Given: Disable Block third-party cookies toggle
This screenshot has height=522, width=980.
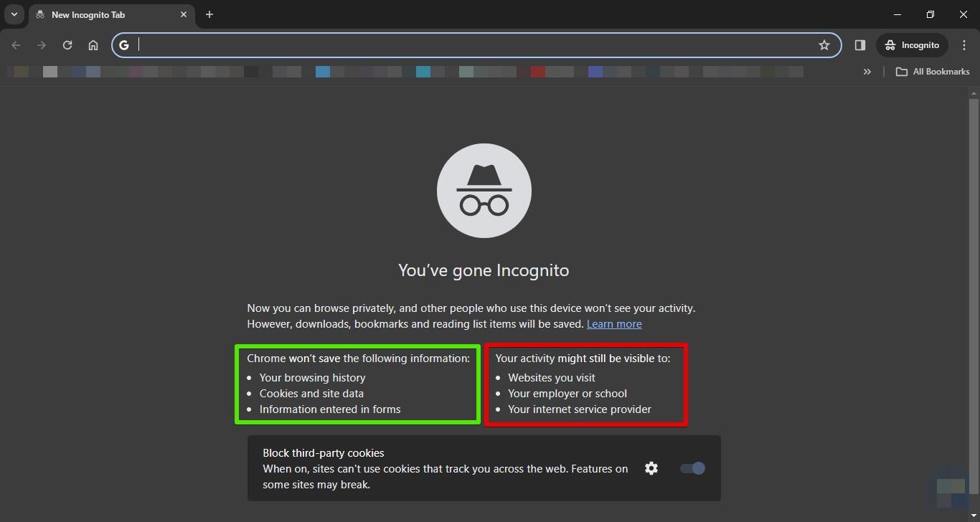Looking at the screenshot, I should 692,468.
